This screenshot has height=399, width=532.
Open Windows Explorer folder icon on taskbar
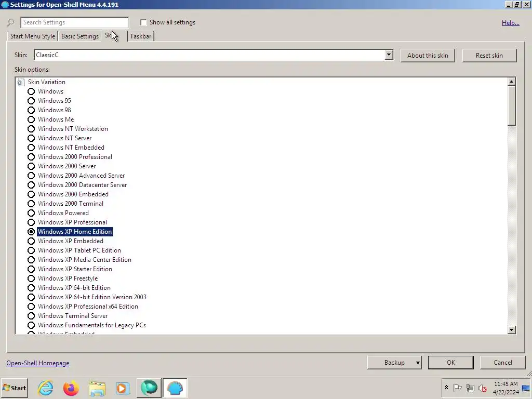pyautogui.click(x=97, y=388)
